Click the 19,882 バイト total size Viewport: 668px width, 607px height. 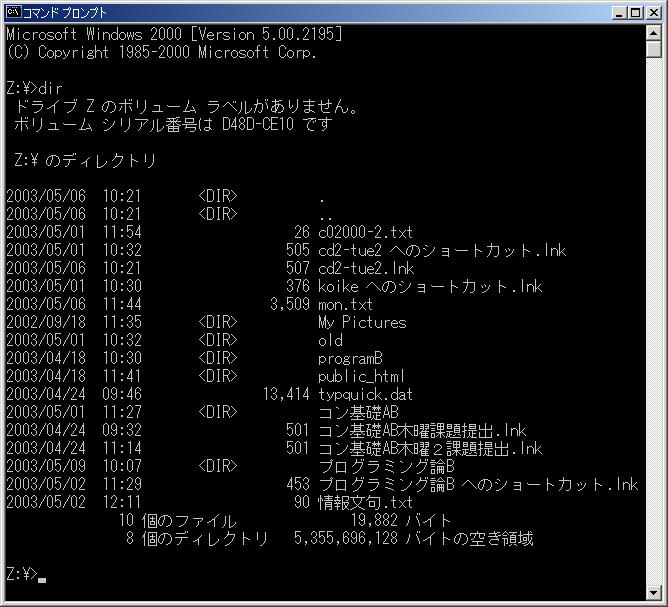click(400, 521)
